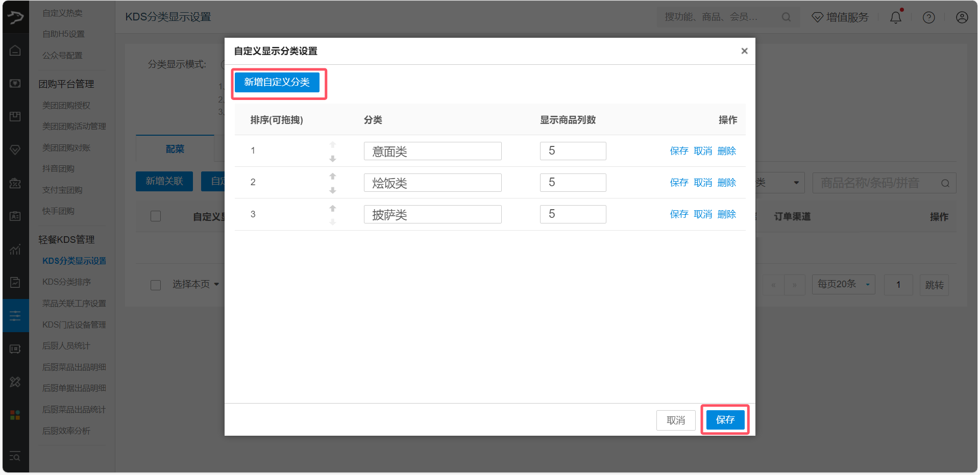Open the help question mark icon
This screenshot has height=475, width=980.
[928, 17]
